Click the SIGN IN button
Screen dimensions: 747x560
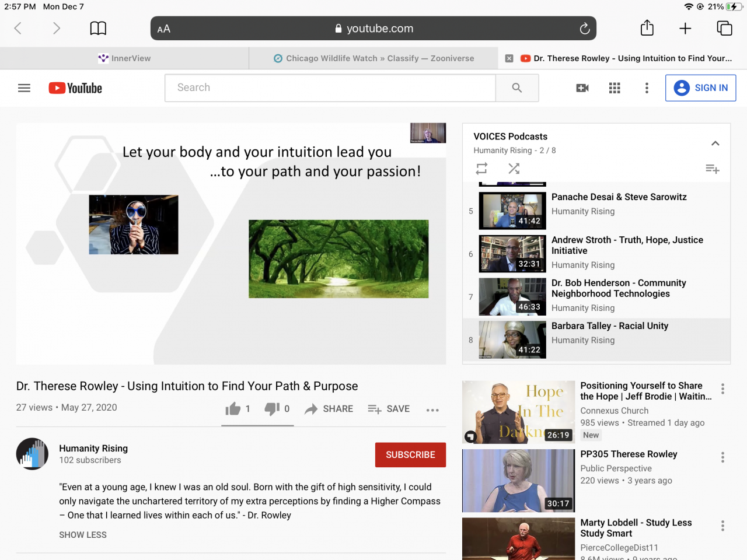[700, 88]
